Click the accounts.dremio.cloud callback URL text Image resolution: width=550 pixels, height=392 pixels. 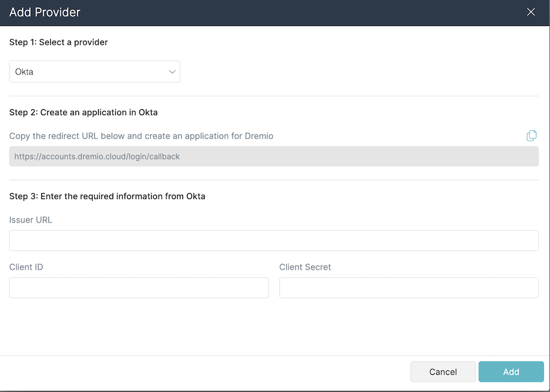[x=97, y=156]
